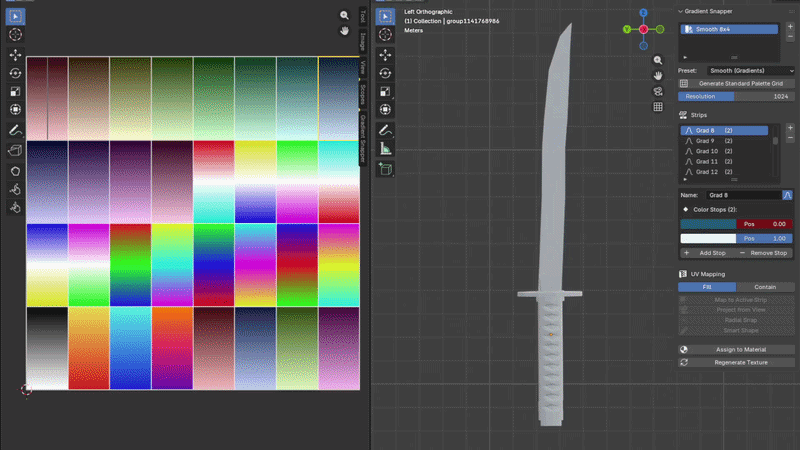Add a new palette with plus button
Screen dimensions: 800x450
790,27
